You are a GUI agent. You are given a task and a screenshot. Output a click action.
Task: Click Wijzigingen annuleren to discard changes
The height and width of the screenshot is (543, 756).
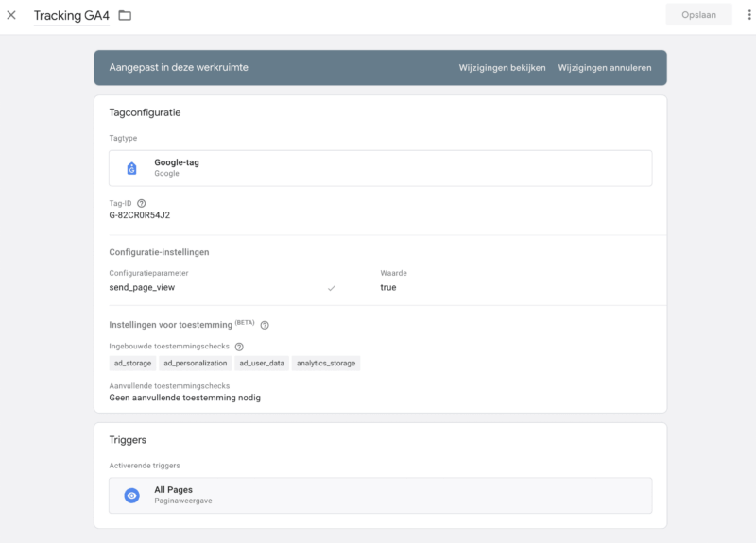click(604, 68)
